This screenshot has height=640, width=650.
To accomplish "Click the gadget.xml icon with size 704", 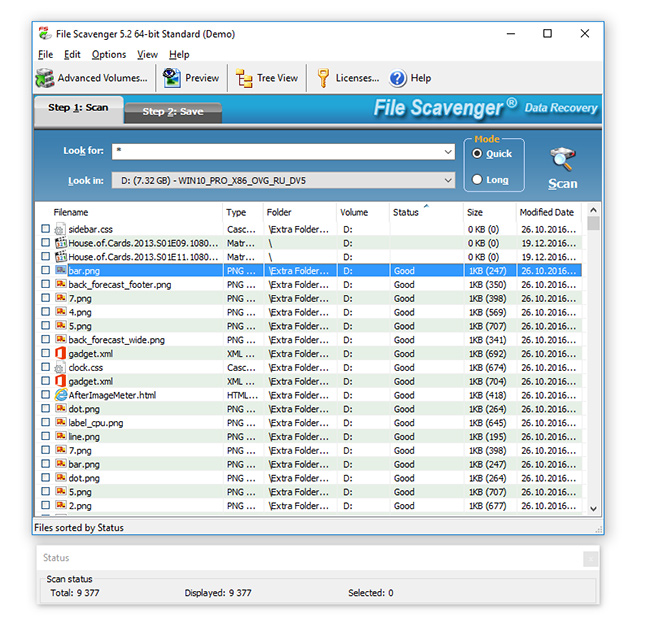I will point(61,381).
